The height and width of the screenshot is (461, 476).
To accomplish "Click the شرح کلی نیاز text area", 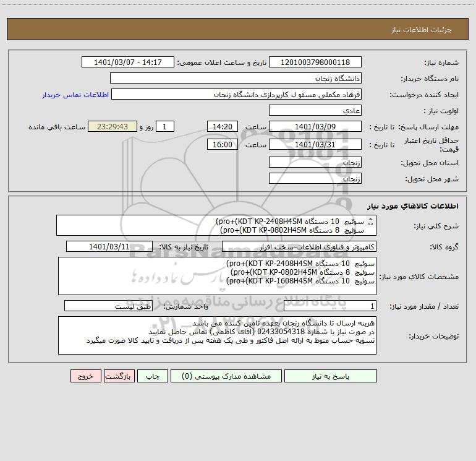I will point(216,225).
